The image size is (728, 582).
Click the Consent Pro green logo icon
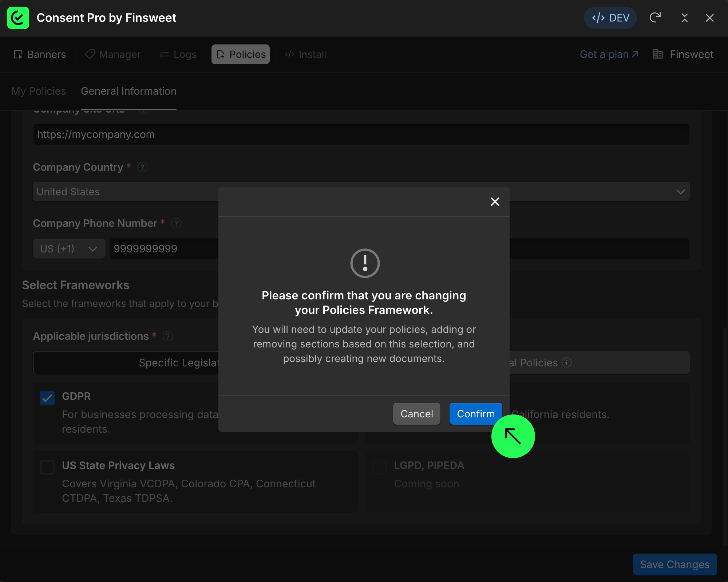(x=18, y=18)
